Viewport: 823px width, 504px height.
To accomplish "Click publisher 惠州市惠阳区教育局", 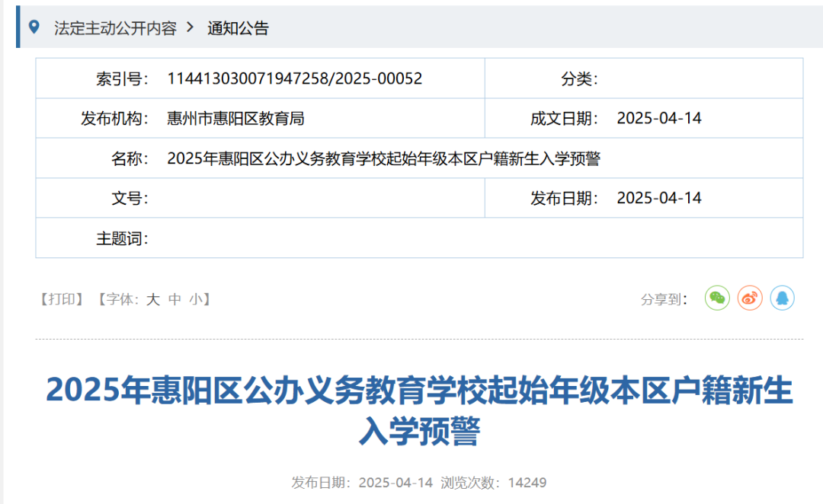I will (235, 119).
